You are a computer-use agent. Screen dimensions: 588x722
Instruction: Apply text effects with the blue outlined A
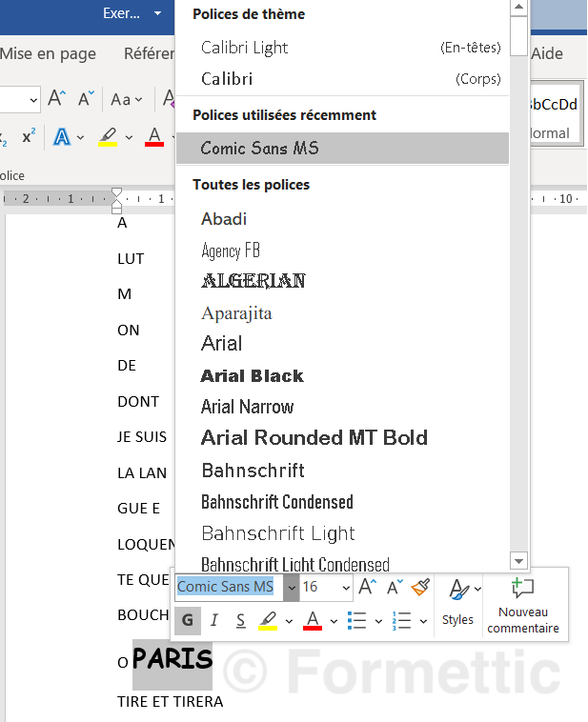point(62,137)
